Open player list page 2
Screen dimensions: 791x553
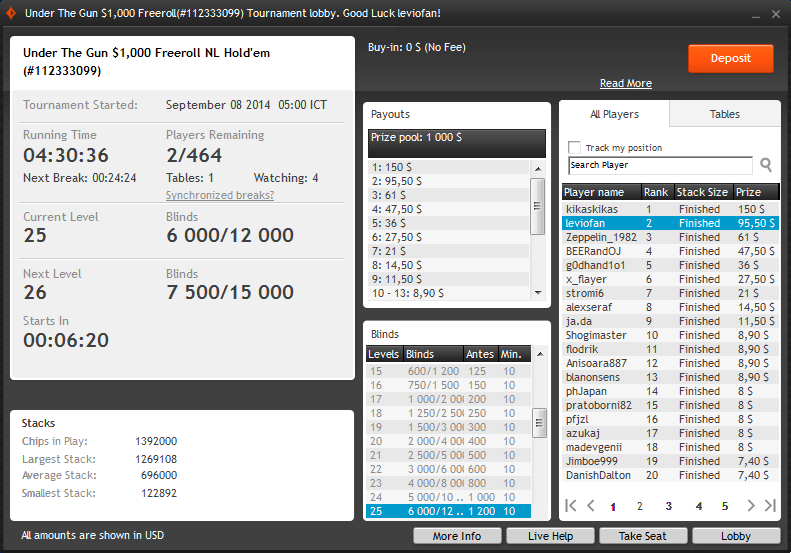[640, 506]
